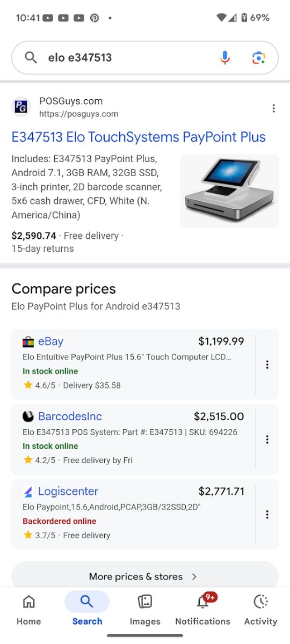Switch to the Images tab
This screenshot has width=290, height=644.
point(145,610)
